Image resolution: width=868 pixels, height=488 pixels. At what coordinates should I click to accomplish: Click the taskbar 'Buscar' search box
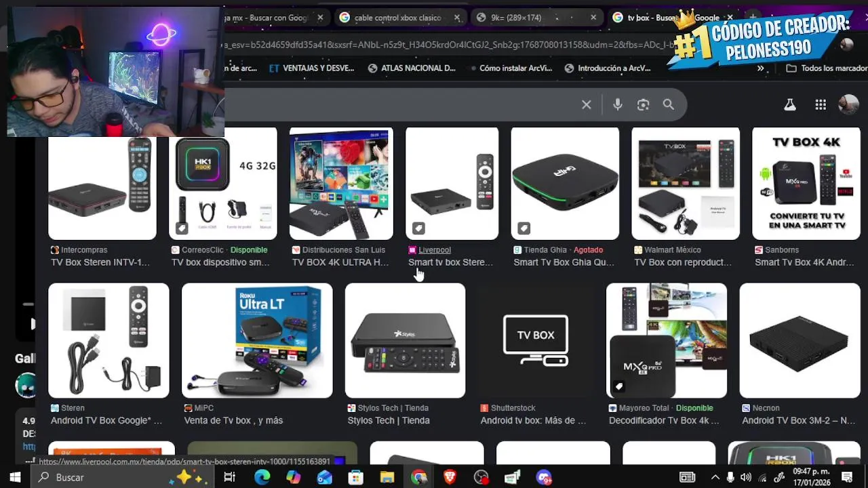[121, 477]
